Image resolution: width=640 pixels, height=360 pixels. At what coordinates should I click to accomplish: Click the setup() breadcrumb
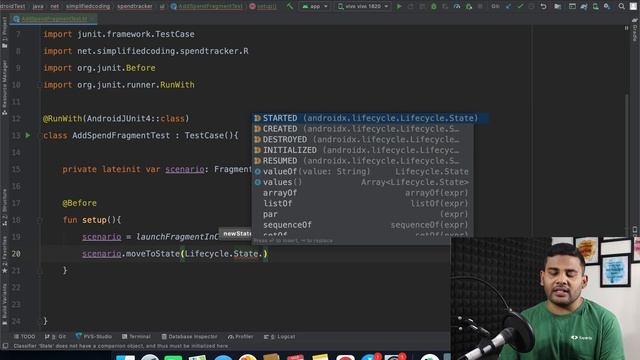(263, 6)
